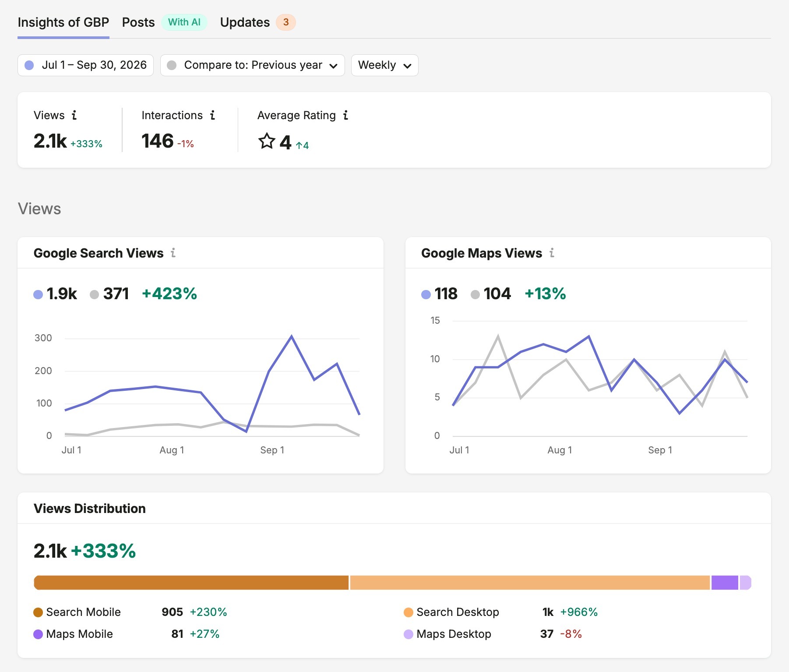Click the +423% search views change
The width and height of the screenshot is (789, 672).
click(x=169, y=294)
